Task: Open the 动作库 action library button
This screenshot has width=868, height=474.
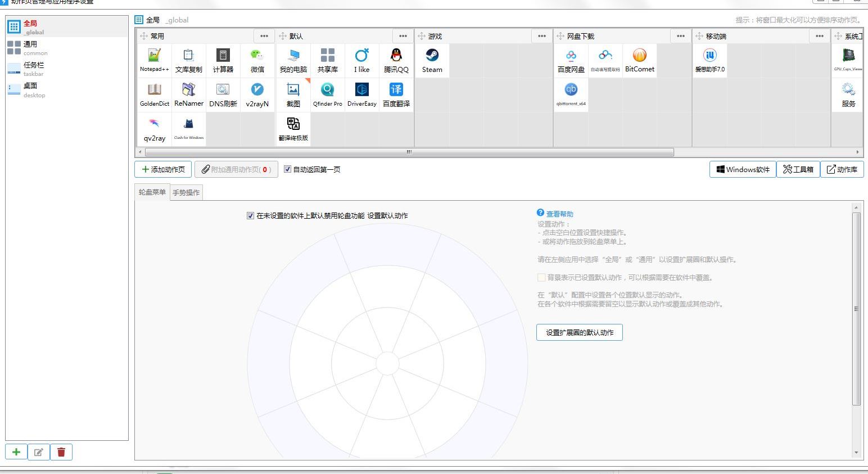Action: pyautogui.click(x=842, y=169)
